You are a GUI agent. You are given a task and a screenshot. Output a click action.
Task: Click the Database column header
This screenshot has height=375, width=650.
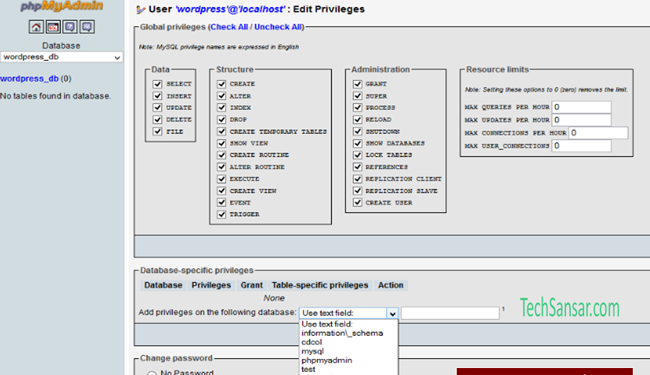[x=163, y=285]
